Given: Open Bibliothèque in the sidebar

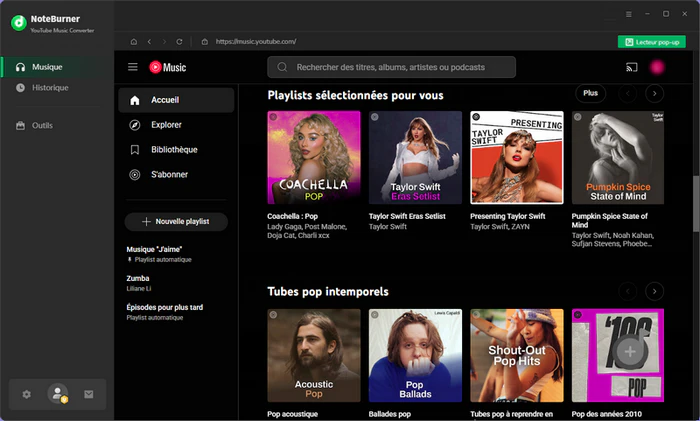Looking at the screenshot, I should (174, 150).
